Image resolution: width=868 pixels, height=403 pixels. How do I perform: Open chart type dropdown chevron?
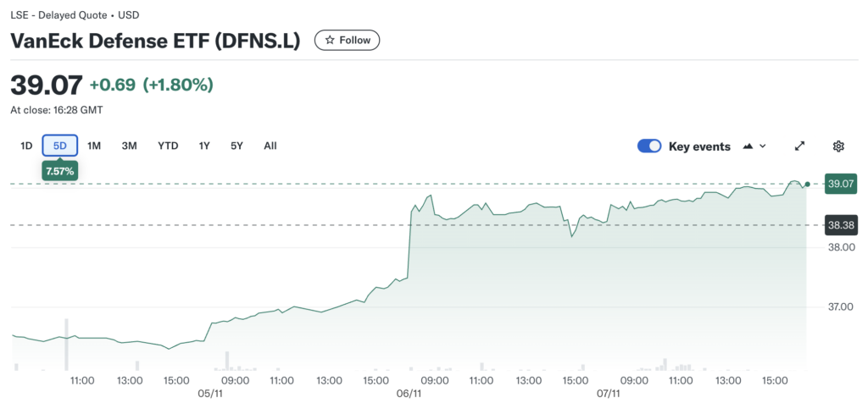763,146
